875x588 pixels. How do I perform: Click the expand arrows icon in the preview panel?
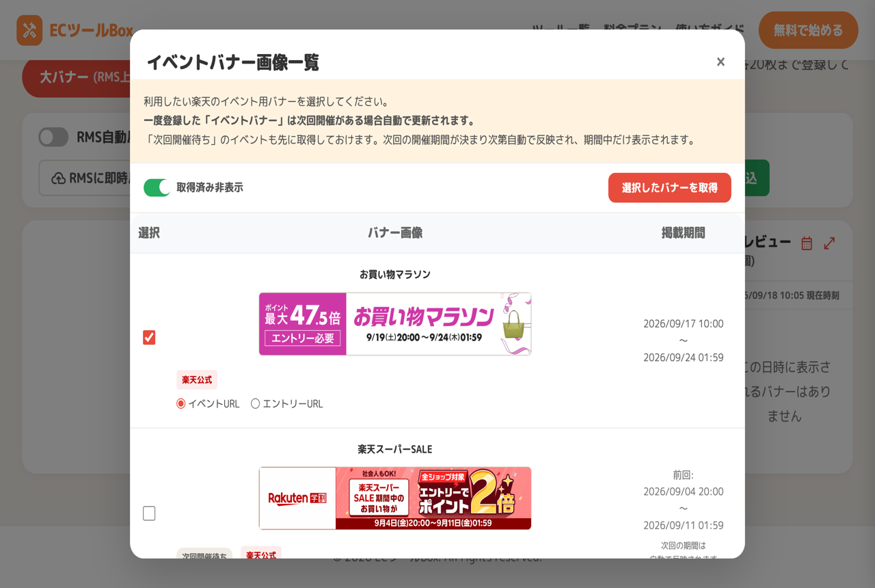pos(829,243)
